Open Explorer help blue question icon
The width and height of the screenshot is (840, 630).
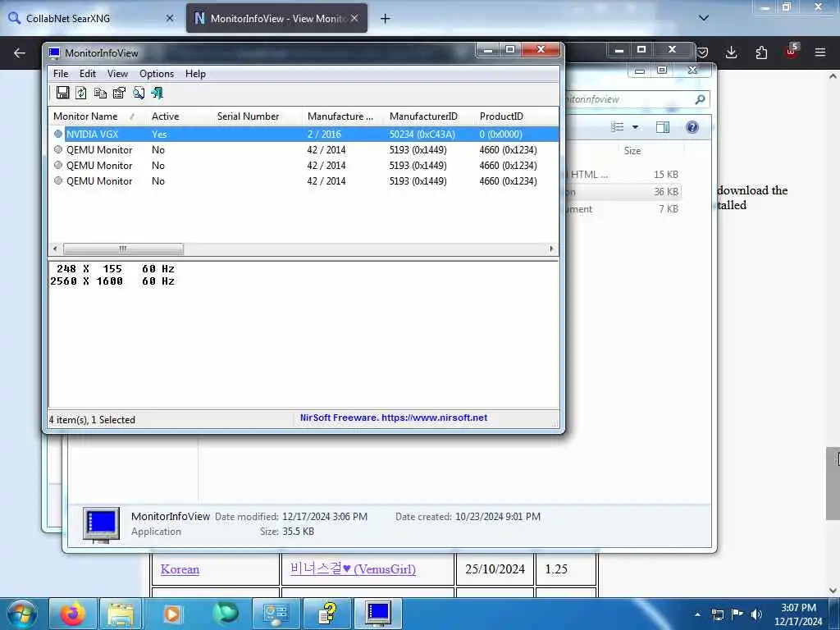(x=692, y=127)
